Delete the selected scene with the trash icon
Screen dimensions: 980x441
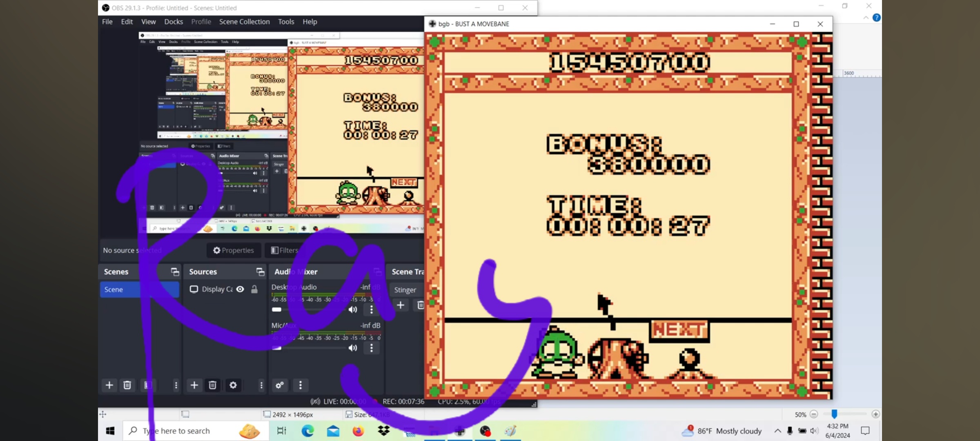(127, 385)
